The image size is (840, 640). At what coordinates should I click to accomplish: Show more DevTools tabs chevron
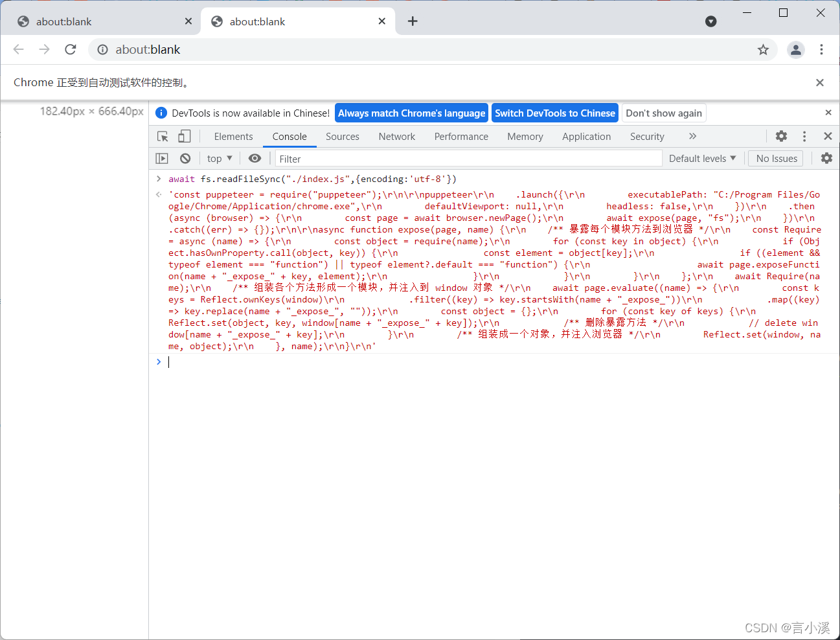click(x=692, y=136)
